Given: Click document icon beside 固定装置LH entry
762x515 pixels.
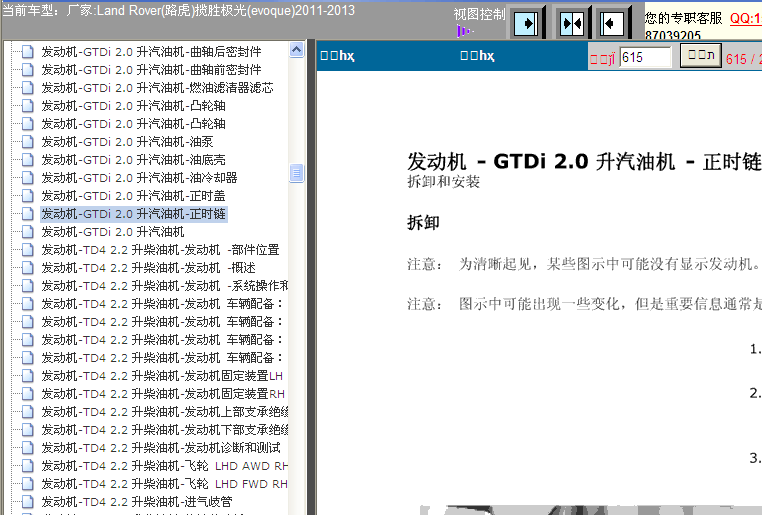Looking at the screenshot, I should [x=28, y=376].
